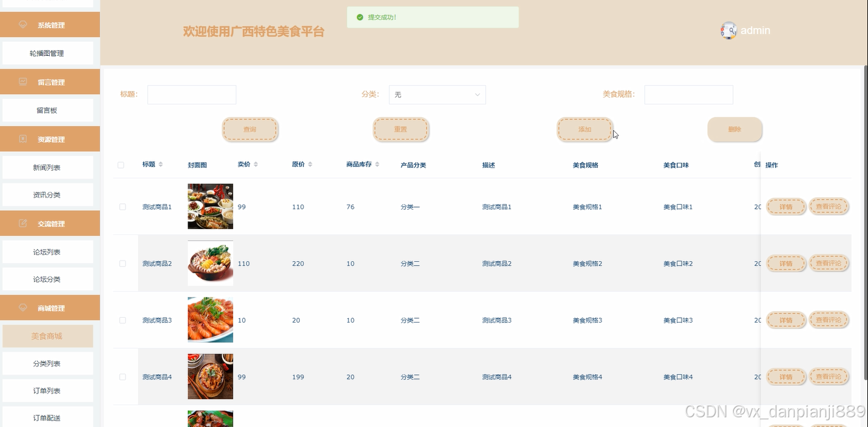Click 查看评论 for 测试商品3

point(829,320)
